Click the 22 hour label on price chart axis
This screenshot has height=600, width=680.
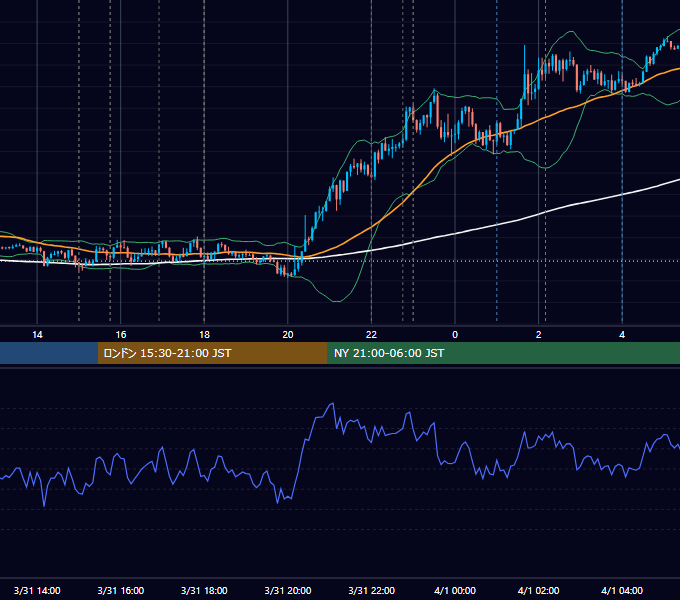click(371, 335)
